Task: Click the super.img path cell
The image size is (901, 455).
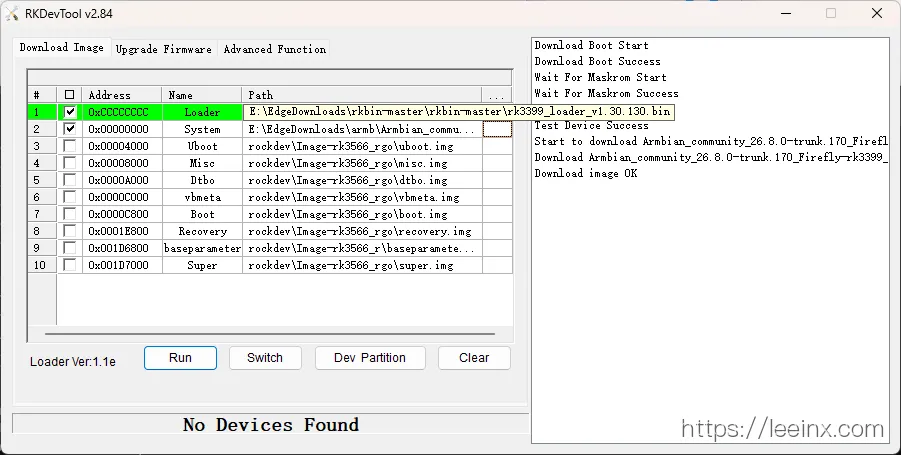Action: (362, 265)
